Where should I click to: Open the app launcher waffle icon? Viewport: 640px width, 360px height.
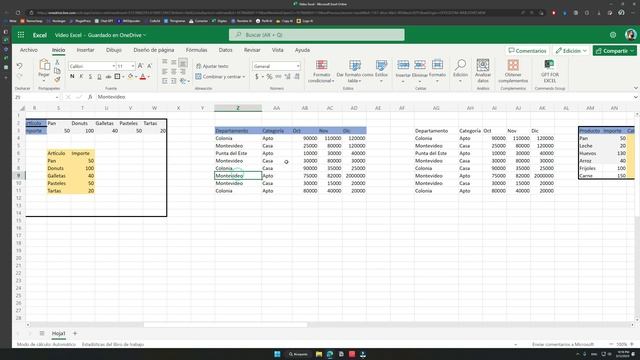coord(21,35)
